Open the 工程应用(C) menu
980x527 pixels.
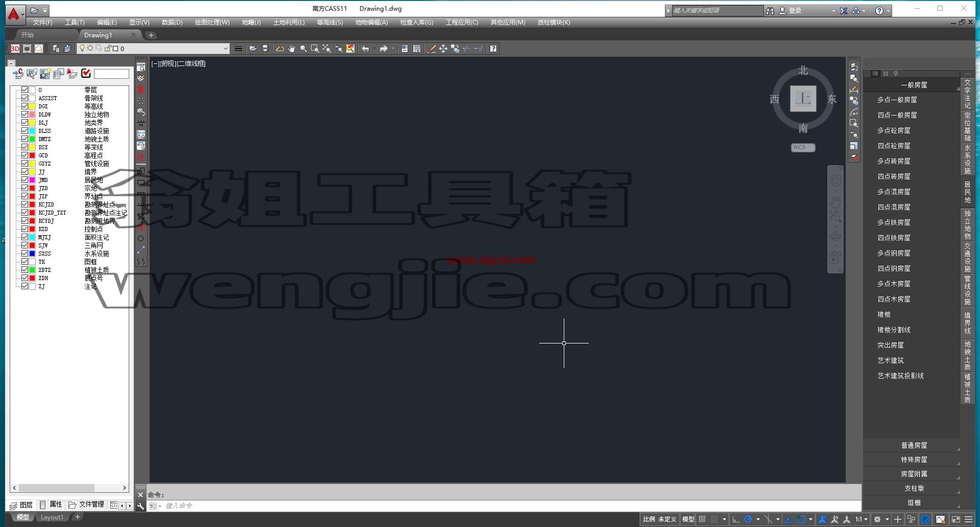pyautogui.click(x=462, y=22)
